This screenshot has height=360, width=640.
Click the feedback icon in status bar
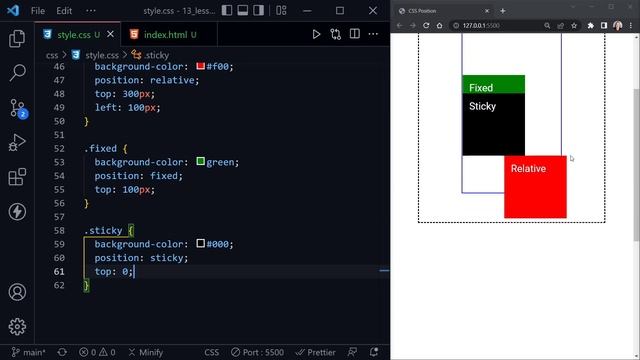click(352, 352)
